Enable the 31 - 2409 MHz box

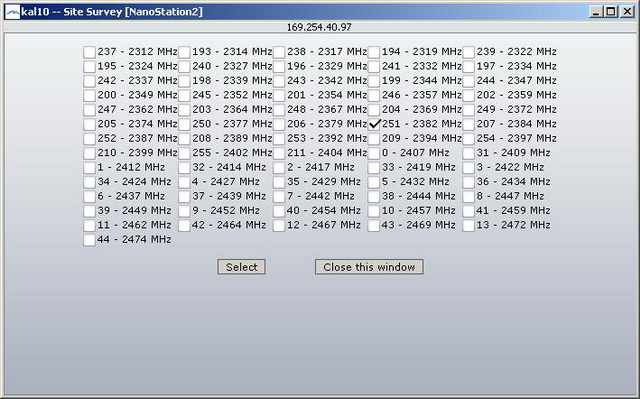point(469,153)
